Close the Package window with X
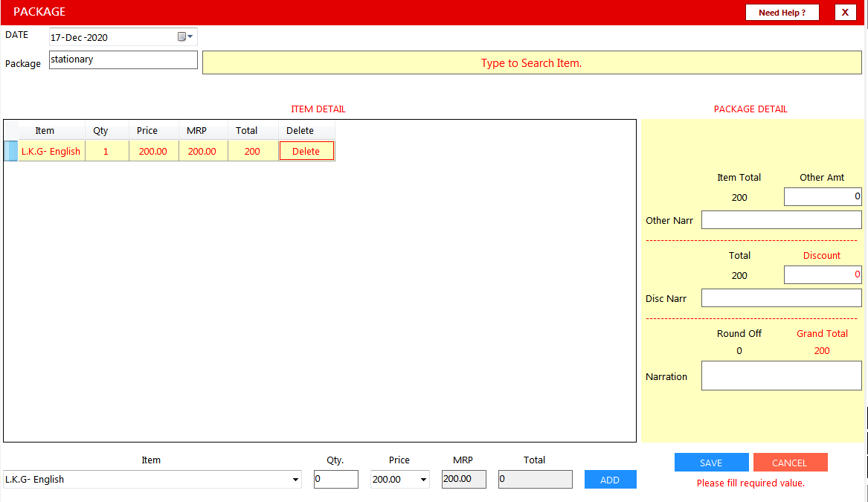Screen dimensions: 868x502 [x=845, y=12]
